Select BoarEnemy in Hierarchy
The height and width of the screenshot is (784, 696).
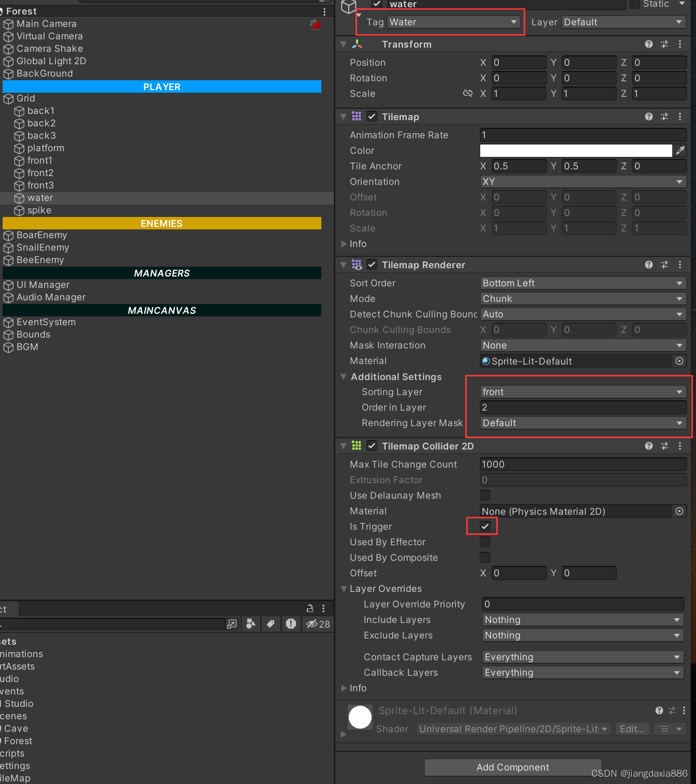click(41, 235)
